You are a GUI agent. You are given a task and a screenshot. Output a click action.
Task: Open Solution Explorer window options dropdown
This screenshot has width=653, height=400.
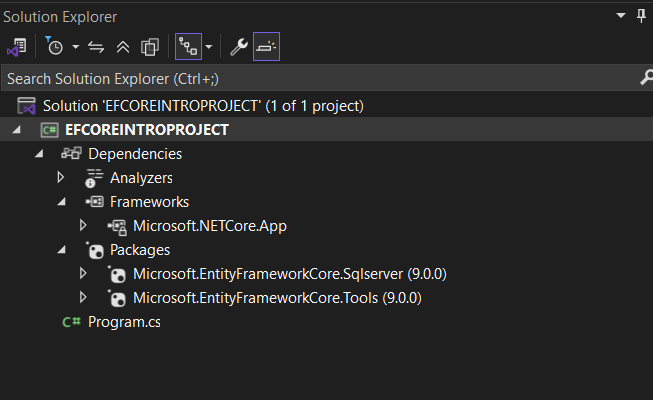point(619,17)
